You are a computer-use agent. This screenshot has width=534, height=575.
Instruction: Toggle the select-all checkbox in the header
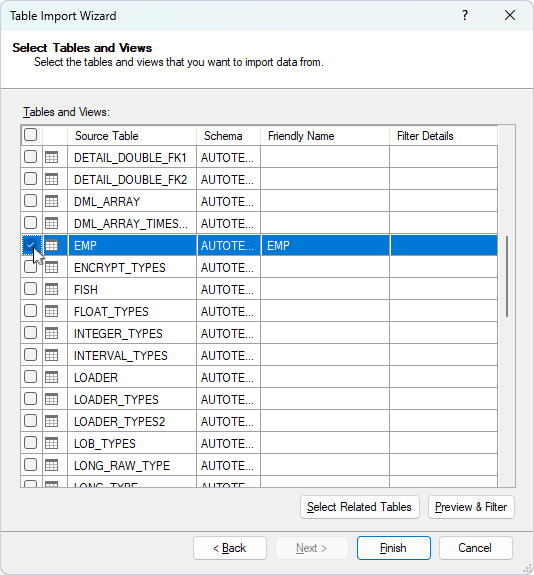point(30,135)
